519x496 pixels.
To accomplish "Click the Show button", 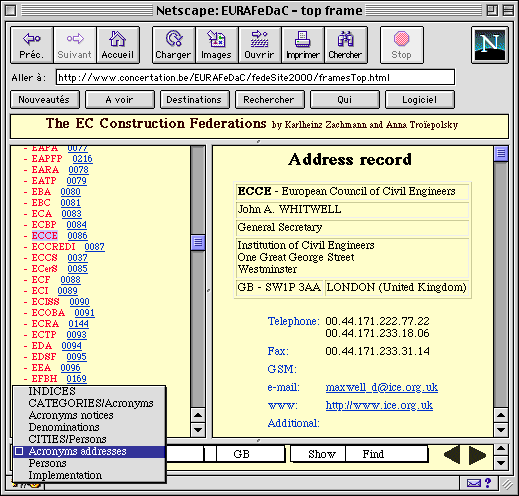I will click(x=319, y=454).
